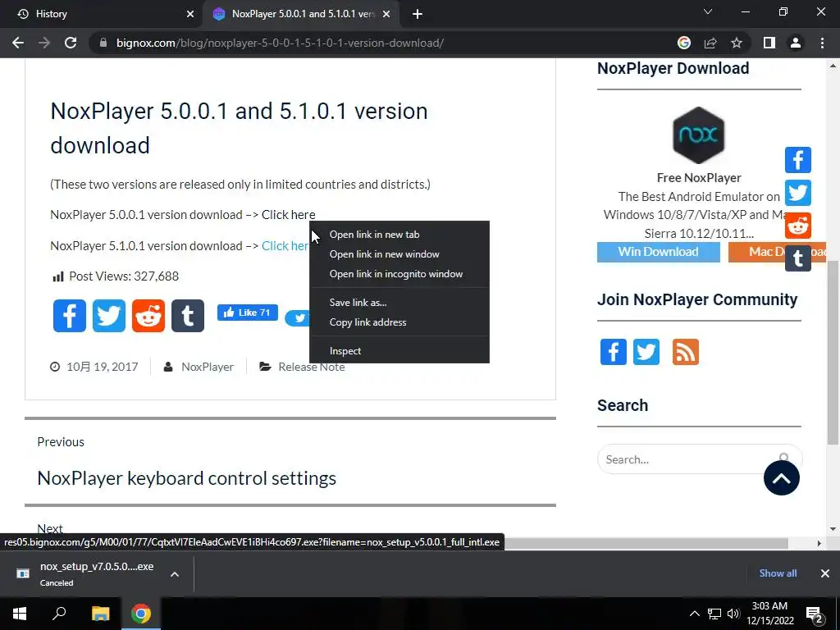Jump to top with round arrow button
The width and height of the screenshot is (840, 630).
tap(781, 478)
